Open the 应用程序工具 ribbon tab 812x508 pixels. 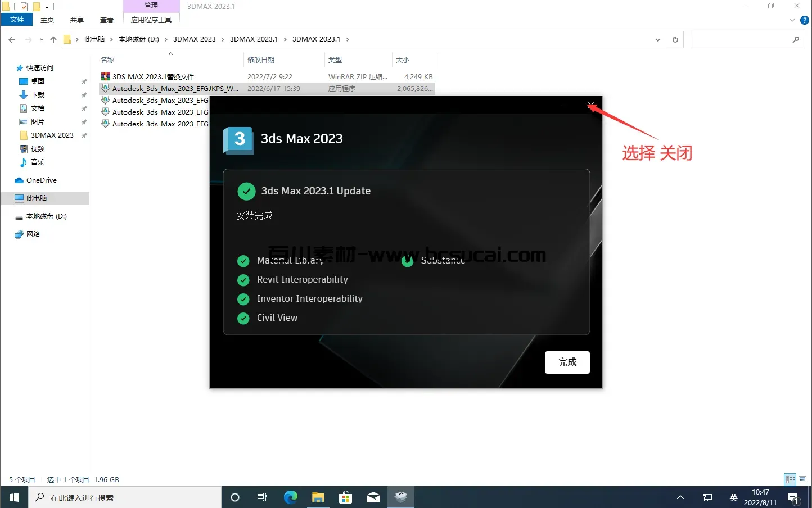pyautogui.click(x=151, y=20)
